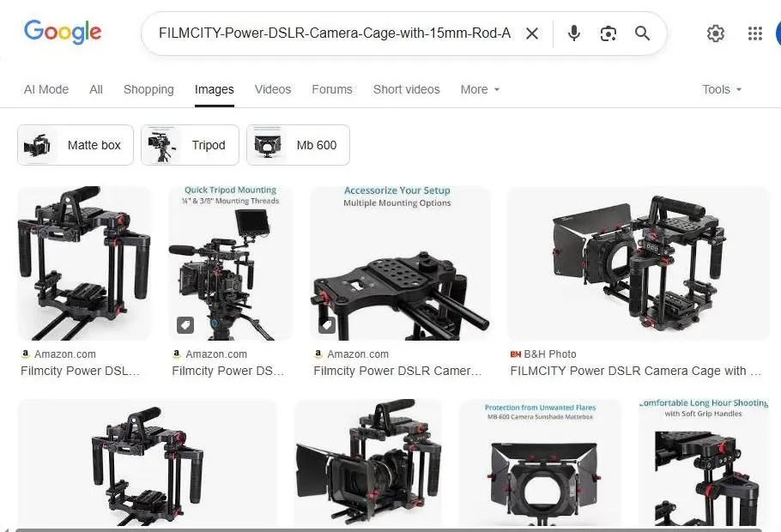781x532 pixels.
Task: Open Comfortable Long Hour Shooting image
Action: point(705,462)
